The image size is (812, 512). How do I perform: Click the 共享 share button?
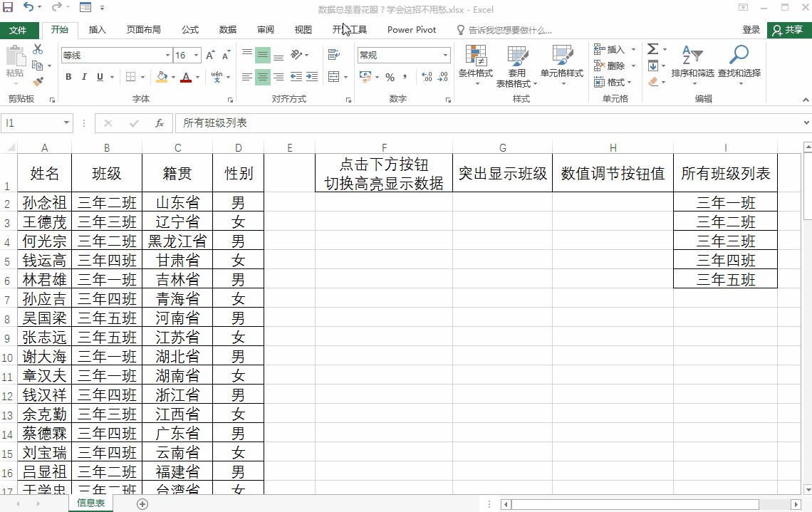tap(788, 30)
